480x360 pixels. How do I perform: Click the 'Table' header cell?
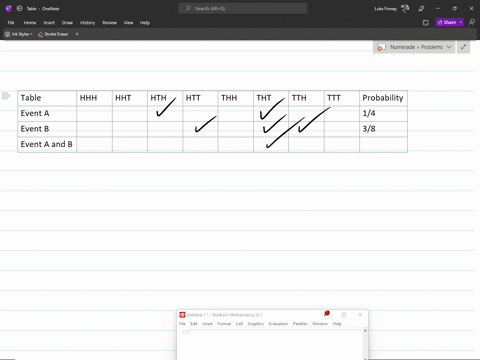coord(47,98)
